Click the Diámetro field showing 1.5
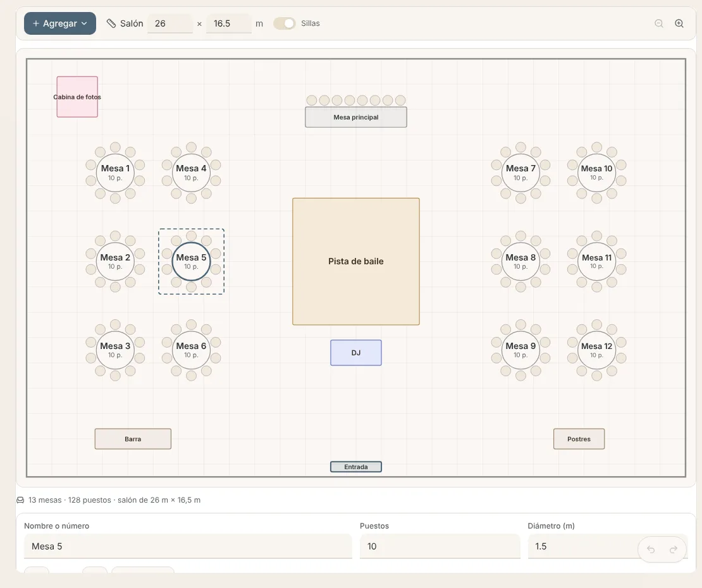This screenshot has width=702, height=588. coord(582,546)
